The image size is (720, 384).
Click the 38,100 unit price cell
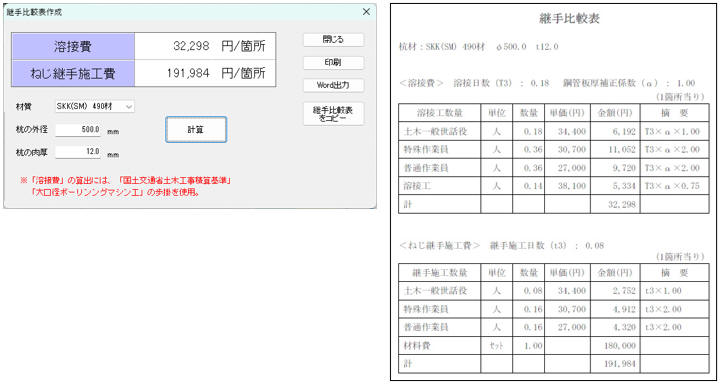point(569,186)
